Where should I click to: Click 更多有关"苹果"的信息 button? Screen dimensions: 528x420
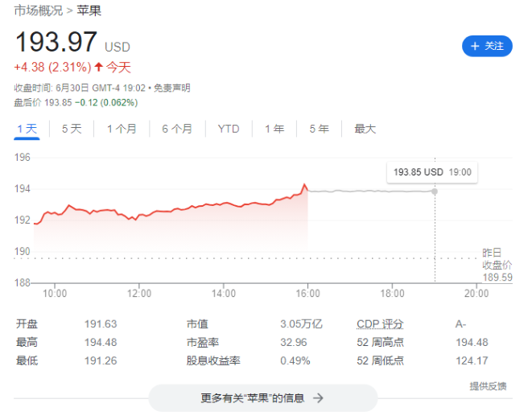pyautogui.click(x=262, y=398)
